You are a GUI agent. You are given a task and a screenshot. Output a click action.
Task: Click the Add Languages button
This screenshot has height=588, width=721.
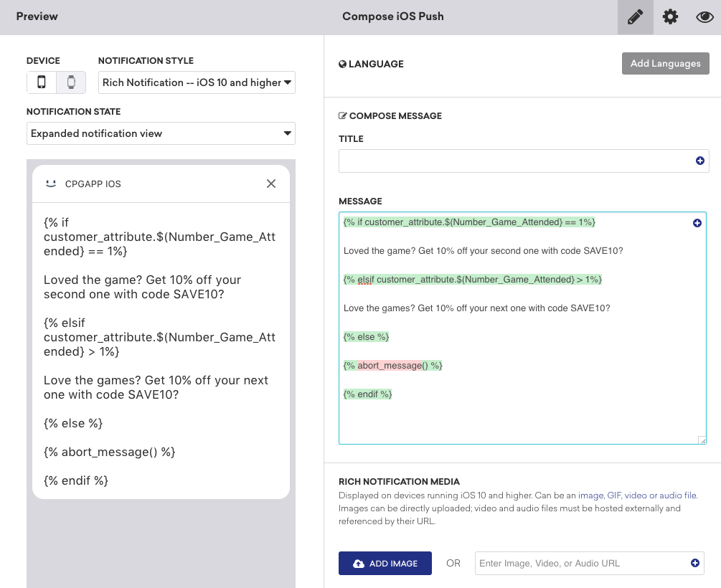coord(665,63)
